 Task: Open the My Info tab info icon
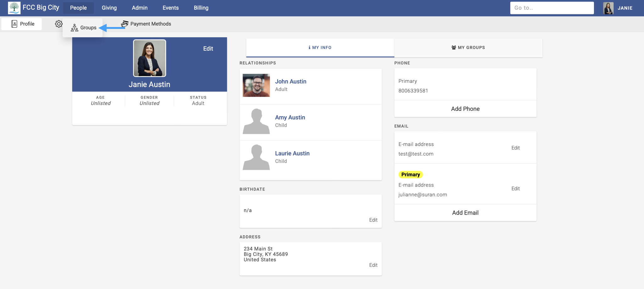pos(309,47)
